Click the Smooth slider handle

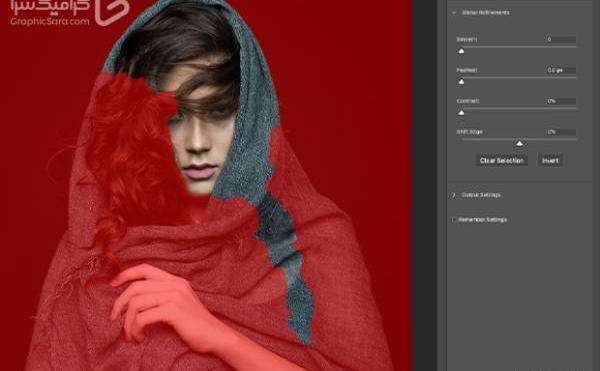(461, 51)
